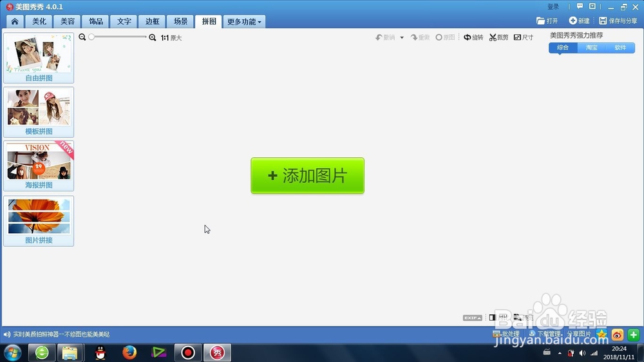Screen dimensions: 644x362
Task: Click the speaker announcement icon in status bar
Action: (x=7, y=334)
